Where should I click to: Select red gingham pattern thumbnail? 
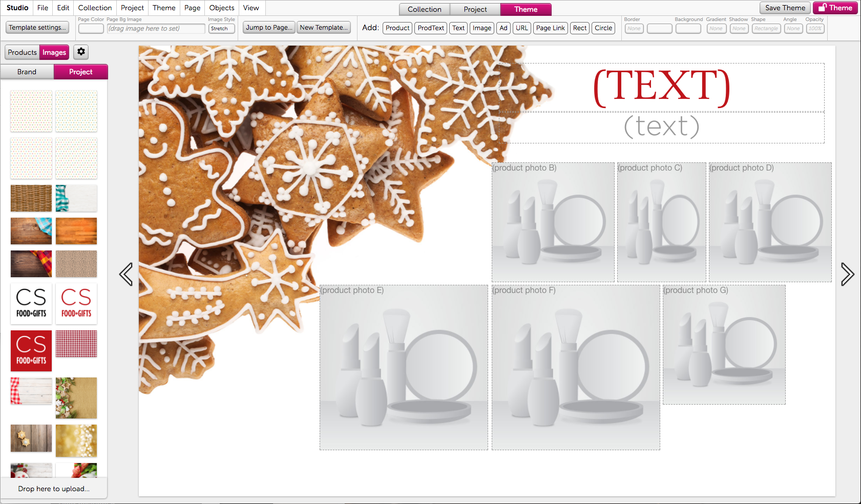(x=76, y=344)
